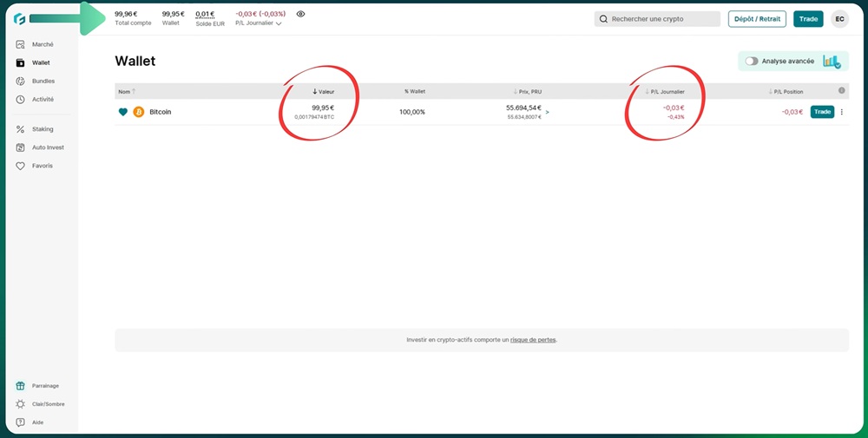Click the Coinhouse logo icon
The width and height of the screenshot is (868, 438).
20,19
